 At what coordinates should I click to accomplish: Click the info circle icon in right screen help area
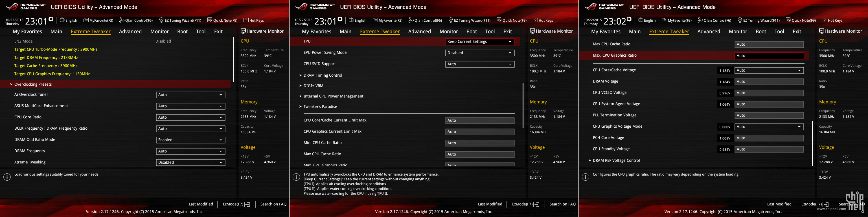(586, 177)
